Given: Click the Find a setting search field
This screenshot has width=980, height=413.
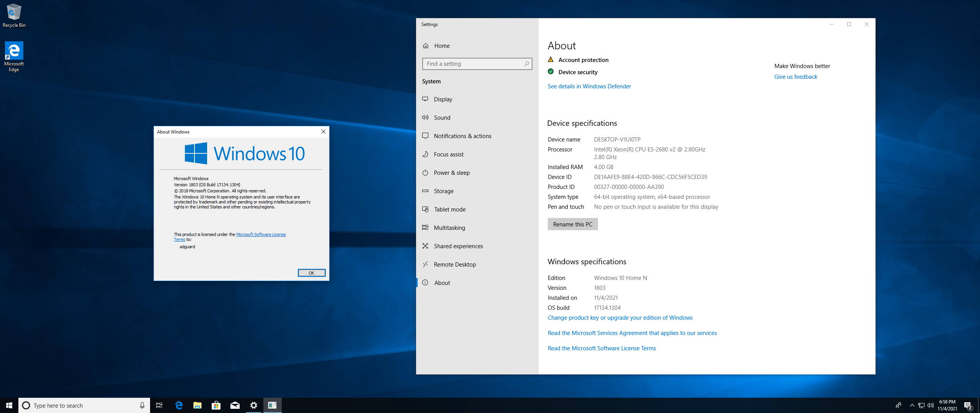Looking at the screenshot, I should (477, 64).
